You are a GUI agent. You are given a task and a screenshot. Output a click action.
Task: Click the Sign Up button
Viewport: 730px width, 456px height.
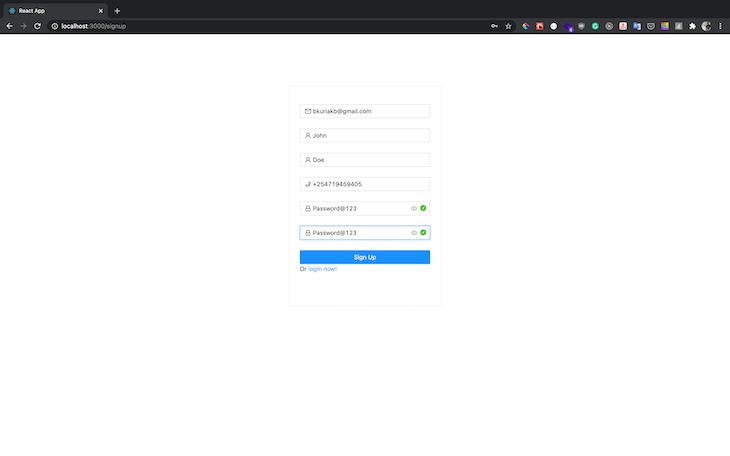[x=365, y=257]
